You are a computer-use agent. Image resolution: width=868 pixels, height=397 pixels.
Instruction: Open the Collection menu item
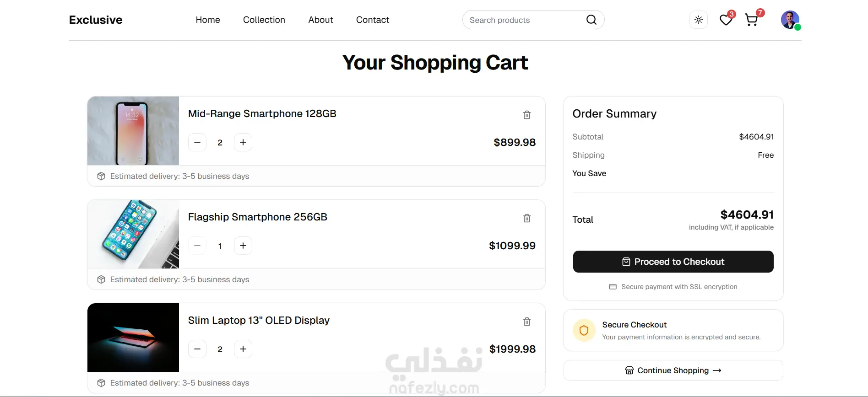(x=264, y=20)
